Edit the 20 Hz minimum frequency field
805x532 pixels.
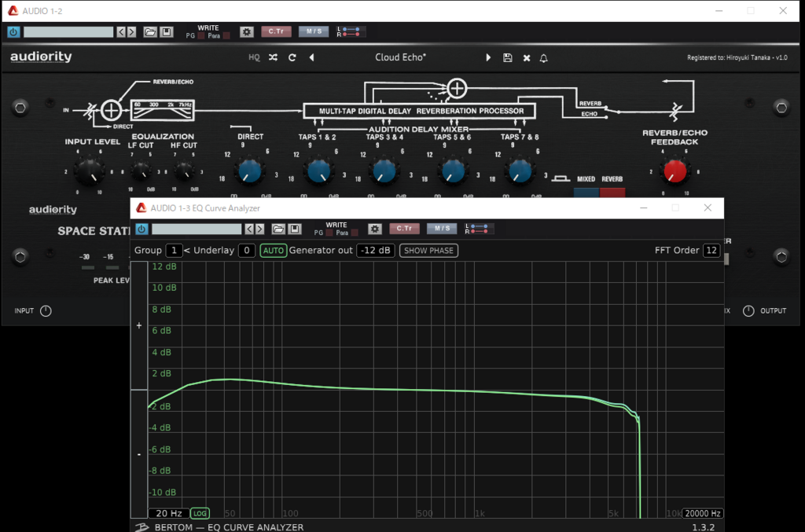click(168, 513)
